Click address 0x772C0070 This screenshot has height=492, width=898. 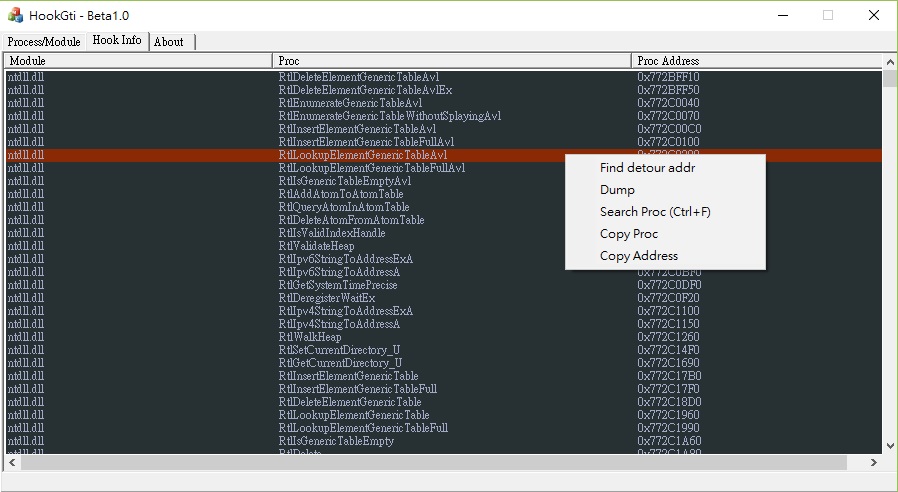click(x=668, y=116)
